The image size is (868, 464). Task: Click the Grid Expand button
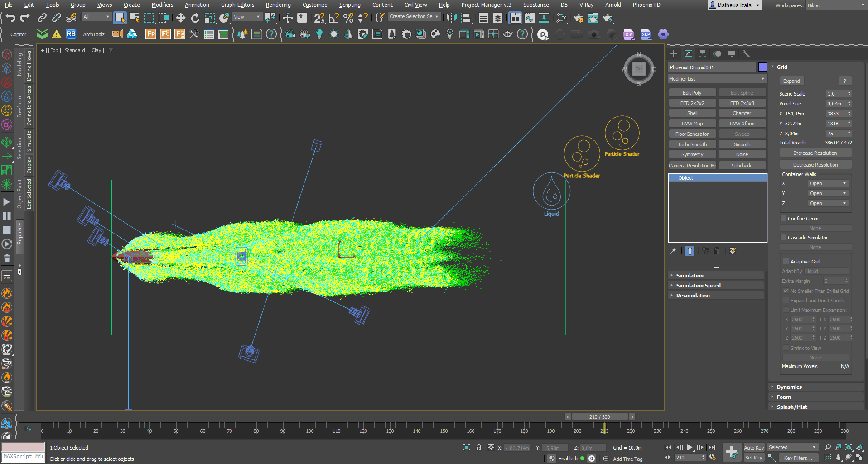[x=791, y=81]
